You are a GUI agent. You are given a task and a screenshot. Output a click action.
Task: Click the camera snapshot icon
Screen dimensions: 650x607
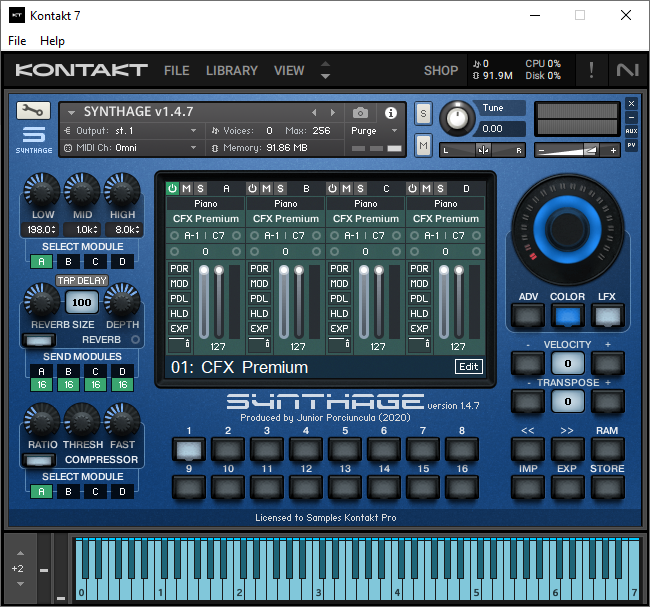point(360,113)
